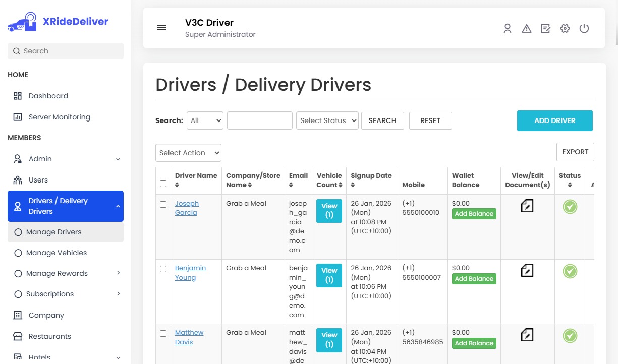This screenshot has height=364, width=618.
Task: Click the hamburger menu icon beside V3C Driver
Action: (161, 27)
